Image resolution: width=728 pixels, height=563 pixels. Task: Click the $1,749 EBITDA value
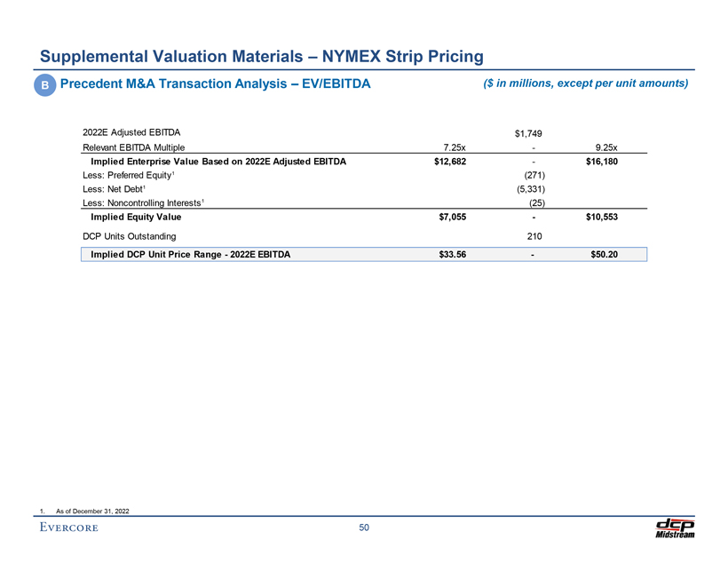(529, 133)
